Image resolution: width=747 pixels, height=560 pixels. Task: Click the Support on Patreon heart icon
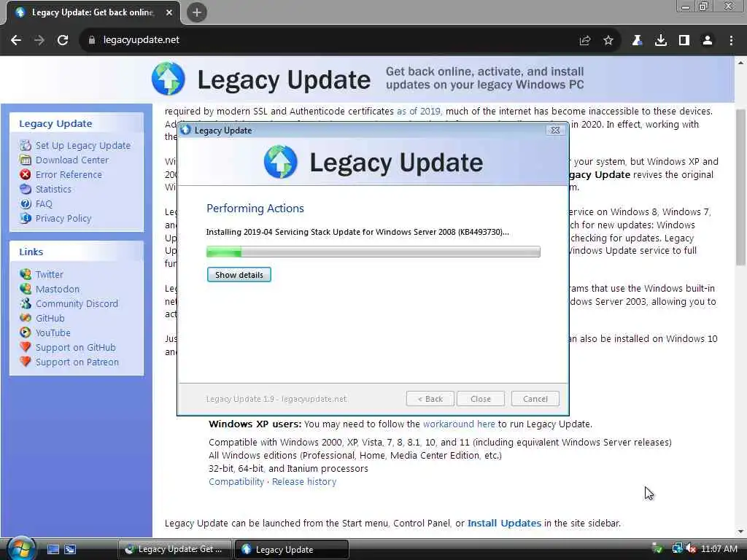click(26, 362)
